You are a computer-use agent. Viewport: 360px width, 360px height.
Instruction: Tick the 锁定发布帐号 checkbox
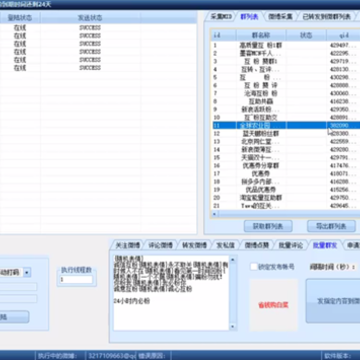coord(254,267)
